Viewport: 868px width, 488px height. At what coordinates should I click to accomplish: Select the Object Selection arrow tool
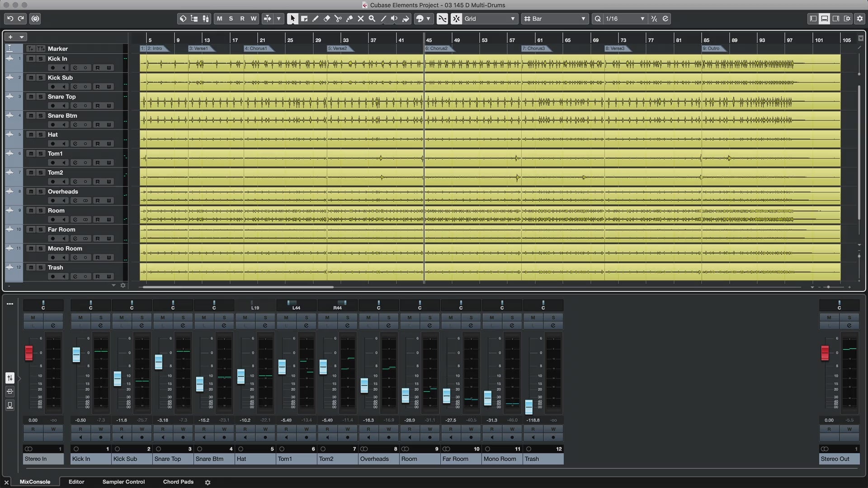point(292,19)
